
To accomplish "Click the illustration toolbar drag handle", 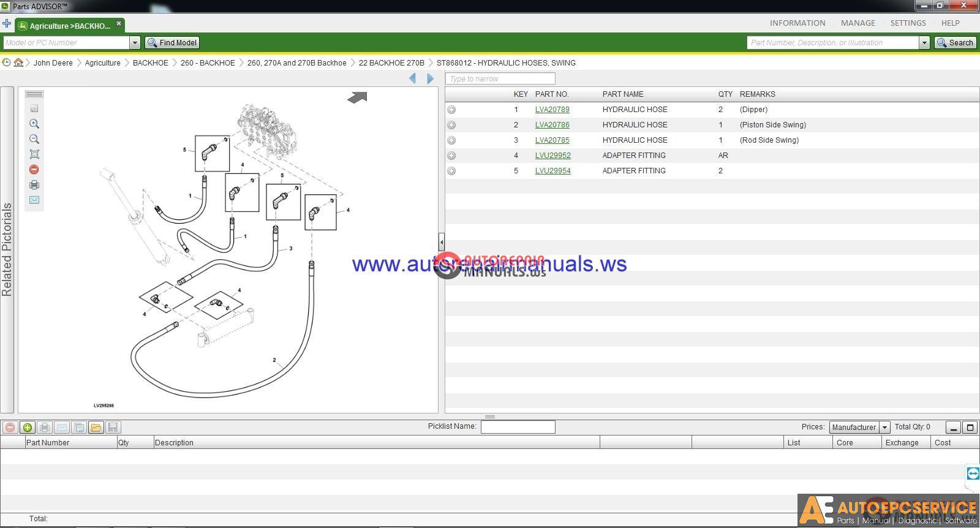I will pos(34,94).
